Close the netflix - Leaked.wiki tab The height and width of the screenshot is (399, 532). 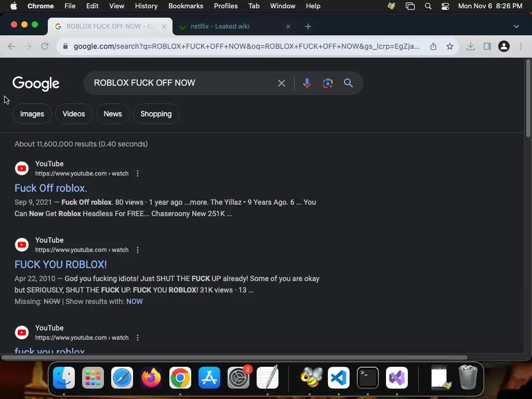[x=288, y=26]
